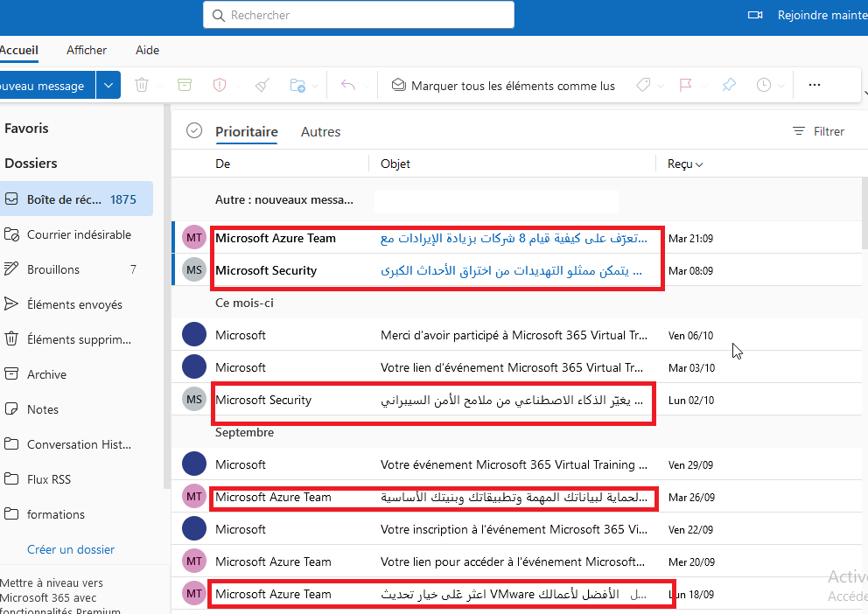Click MT avatar of email Mar 26/09
This screenshot has width=868, height=614.
pos(193,496)
